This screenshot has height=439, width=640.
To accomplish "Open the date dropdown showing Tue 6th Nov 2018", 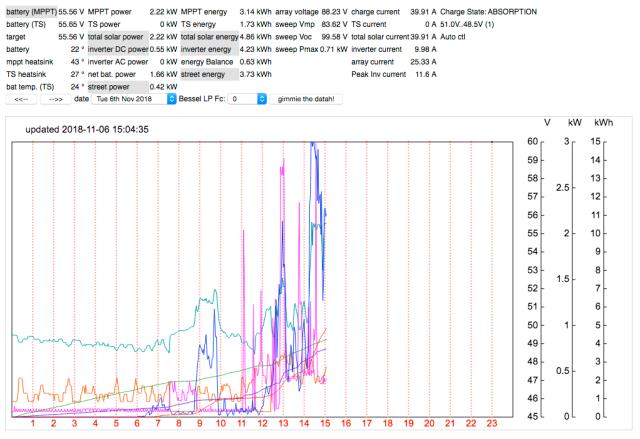I will coord(129,100).
